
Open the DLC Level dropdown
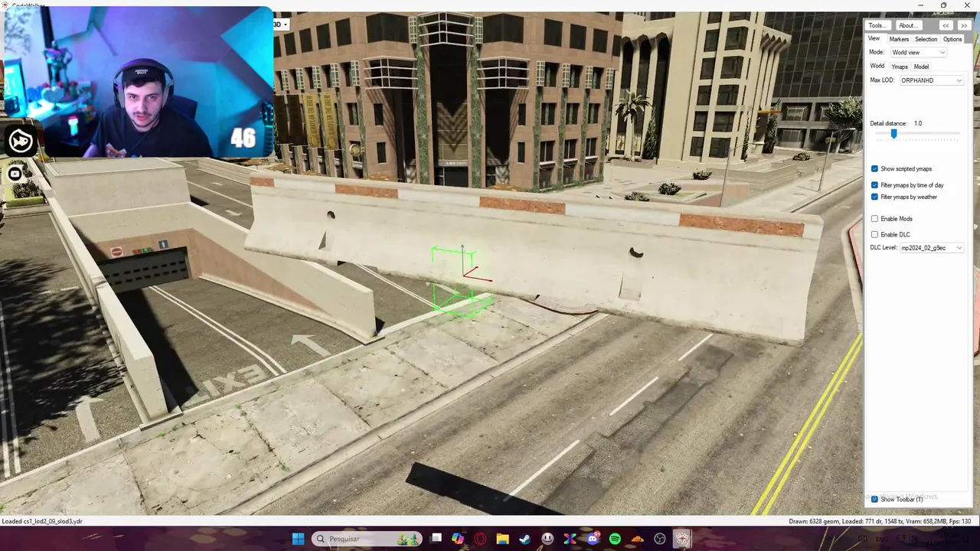click(x=931, y=248)
